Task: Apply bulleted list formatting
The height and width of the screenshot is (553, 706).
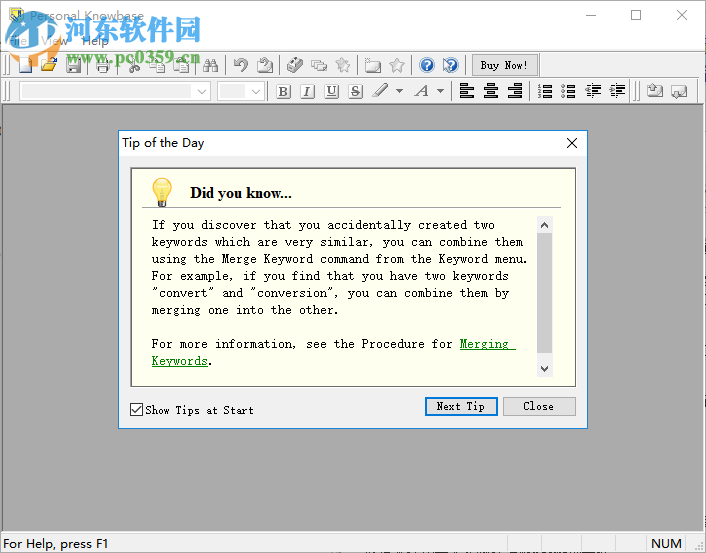Action: pyautogui.click(x=569, y=91)
